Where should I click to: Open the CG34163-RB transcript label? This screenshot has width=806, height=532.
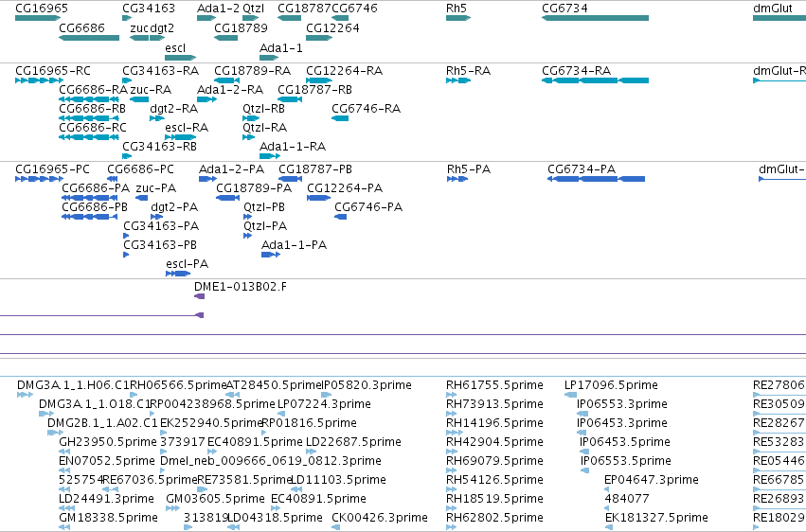pos(159,147)
